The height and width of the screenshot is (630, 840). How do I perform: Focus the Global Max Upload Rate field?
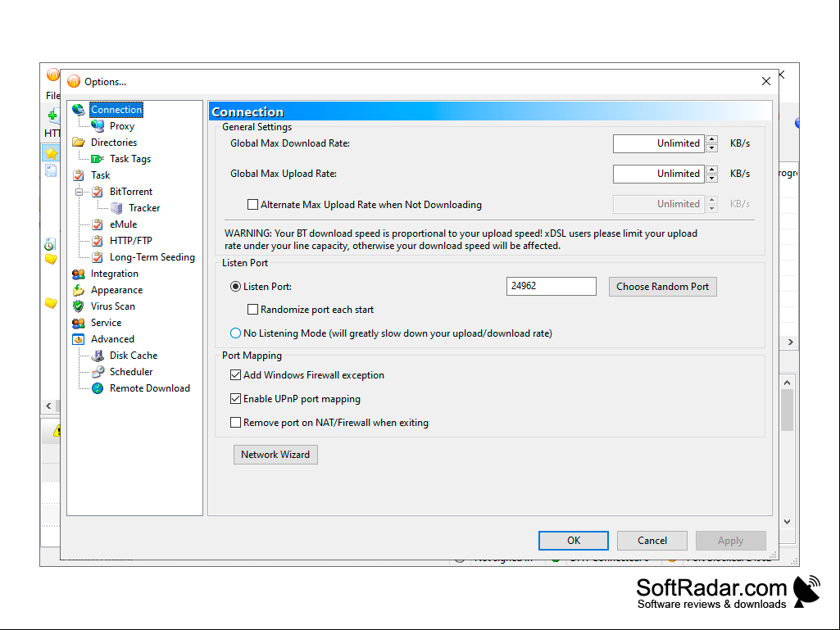[658, 174]
